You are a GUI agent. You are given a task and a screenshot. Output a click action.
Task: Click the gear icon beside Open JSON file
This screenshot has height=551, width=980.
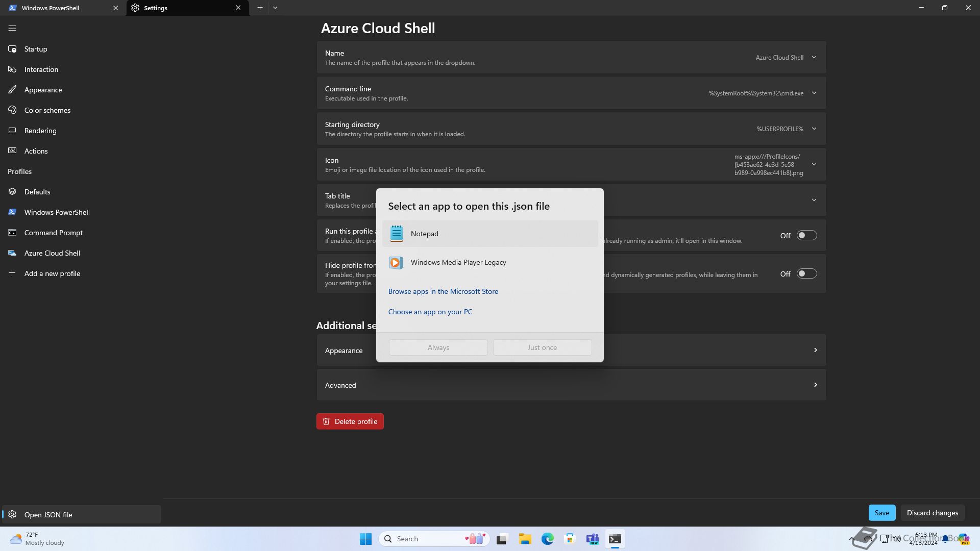[x=12, y=514]
